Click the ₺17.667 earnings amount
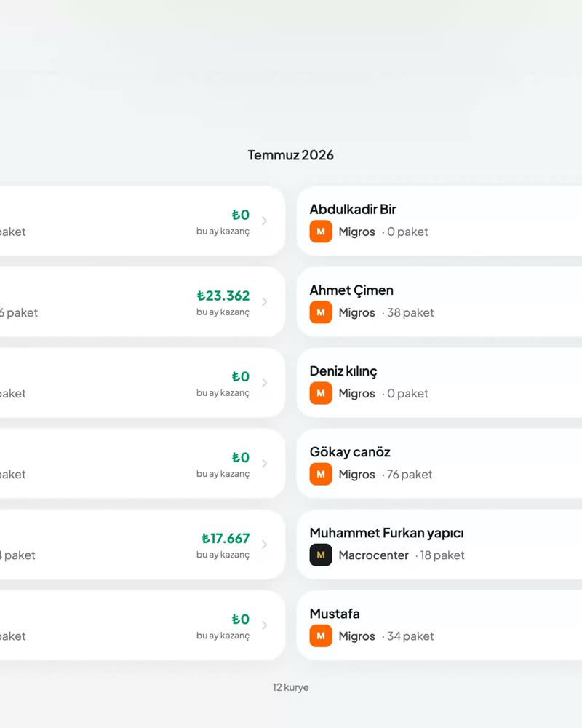 tap(226, 539)
